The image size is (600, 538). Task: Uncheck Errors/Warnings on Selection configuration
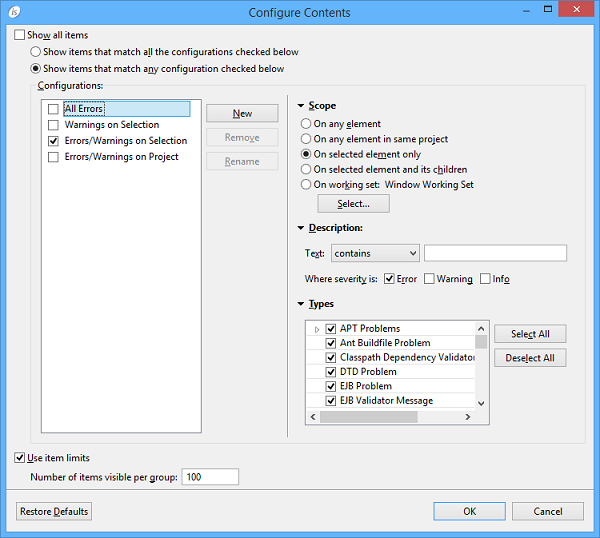point(53,142)
